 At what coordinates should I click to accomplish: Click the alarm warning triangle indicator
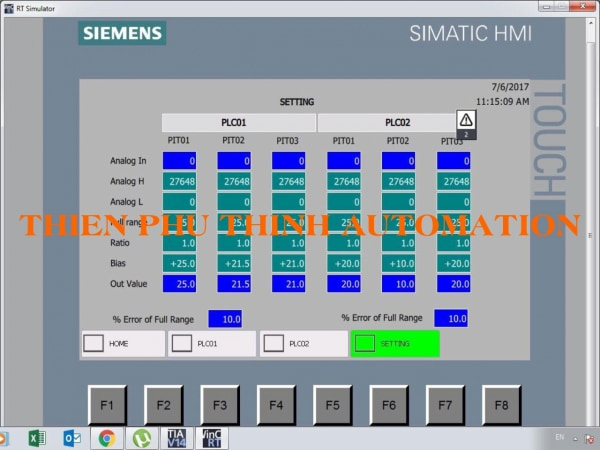click(x=466, y=119)
